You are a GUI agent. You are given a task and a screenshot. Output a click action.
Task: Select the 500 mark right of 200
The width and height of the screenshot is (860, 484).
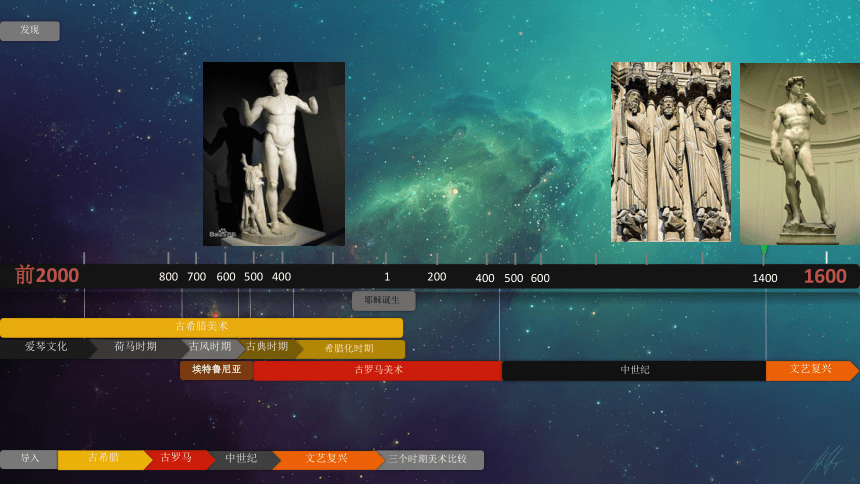click(513, 278)
